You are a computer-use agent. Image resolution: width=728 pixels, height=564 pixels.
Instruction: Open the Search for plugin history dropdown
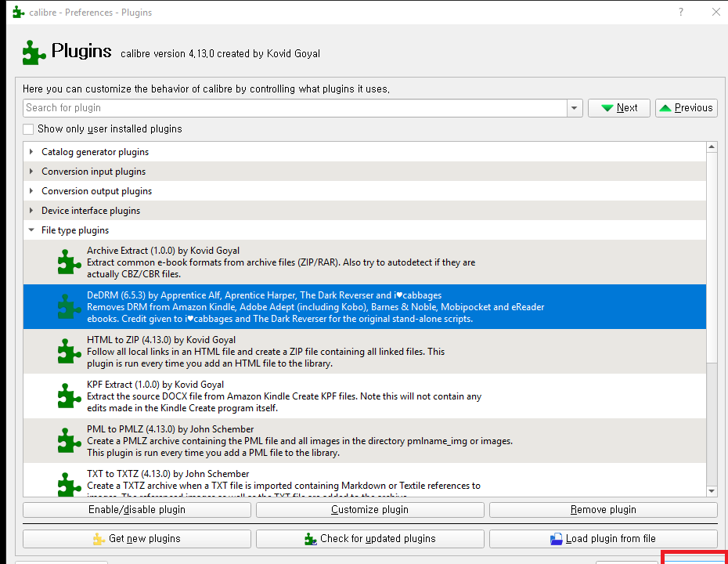(x=575, y=108)
